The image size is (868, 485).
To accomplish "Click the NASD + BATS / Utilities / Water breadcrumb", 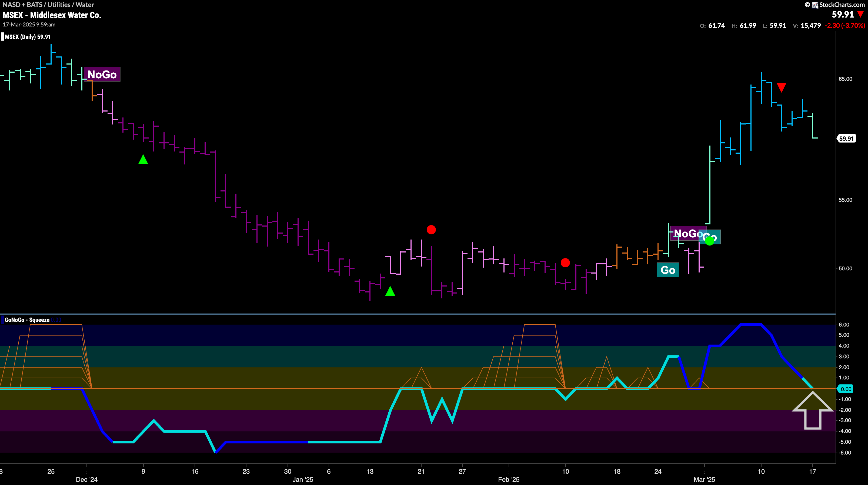I will coord(48,5).
